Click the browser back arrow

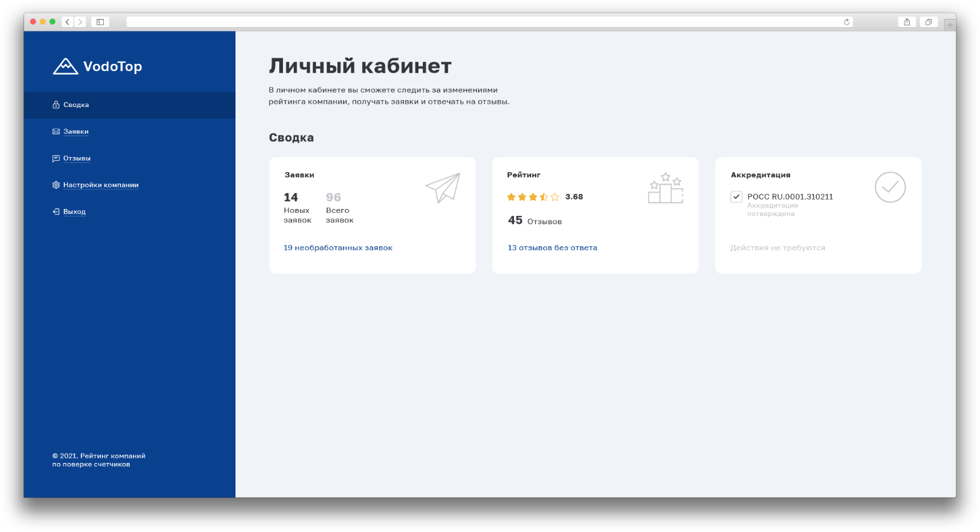point(68,22)
